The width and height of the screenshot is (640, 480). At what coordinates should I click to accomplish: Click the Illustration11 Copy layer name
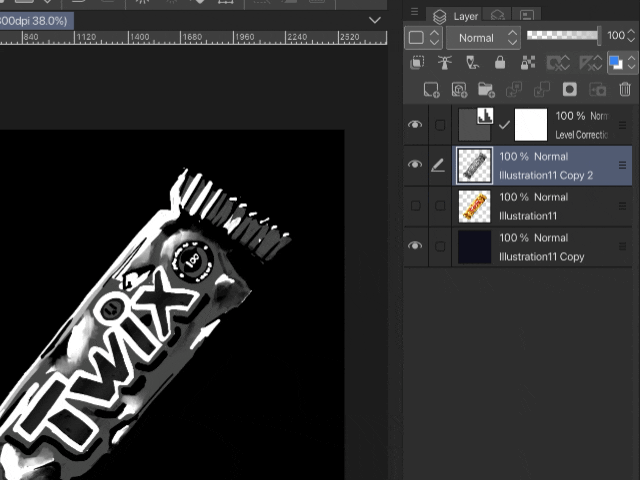pyautogui.click(x=542, y=257)
